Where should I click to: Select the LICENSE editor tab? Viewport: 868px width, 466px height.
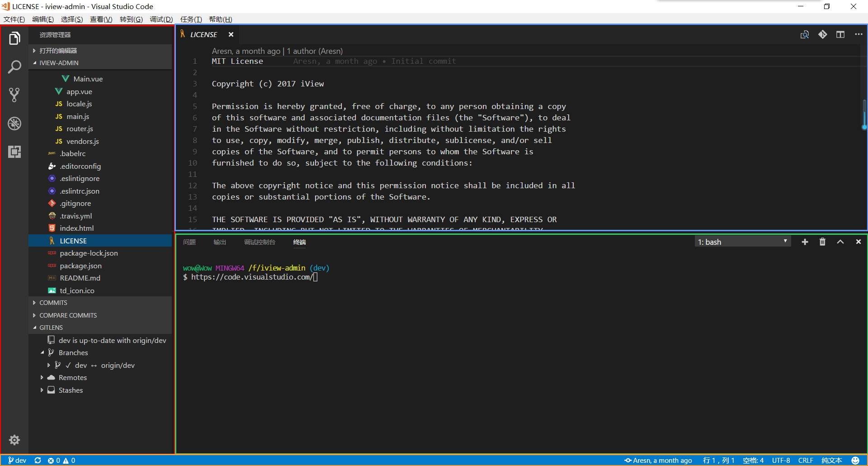click(207, 34)
